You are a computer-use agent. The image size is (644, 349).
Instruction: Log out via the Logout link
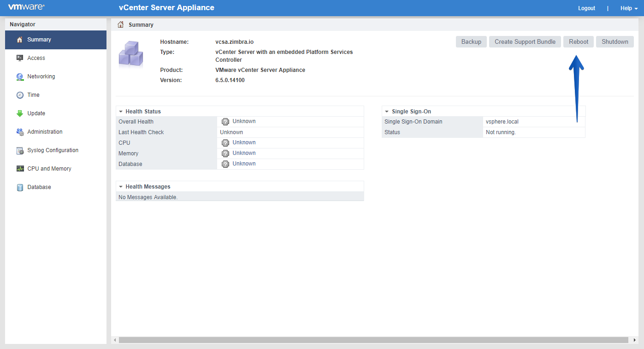[586, 8]
